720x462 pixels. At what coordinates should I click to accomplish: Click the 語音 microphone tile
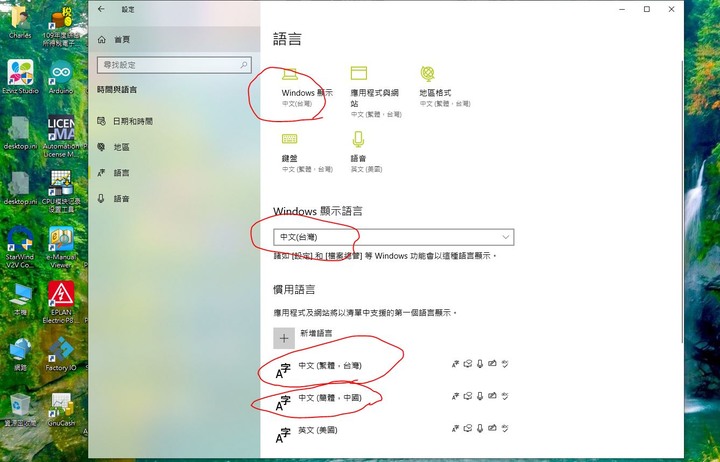[366, 152]
